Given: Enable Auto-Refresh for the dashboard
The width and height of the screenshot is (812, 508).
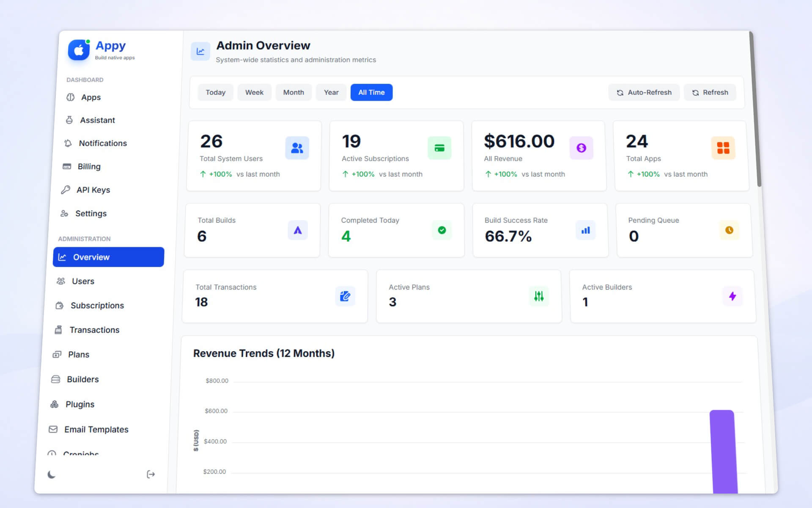Looking at the screenshot, I should pos(644,92).
